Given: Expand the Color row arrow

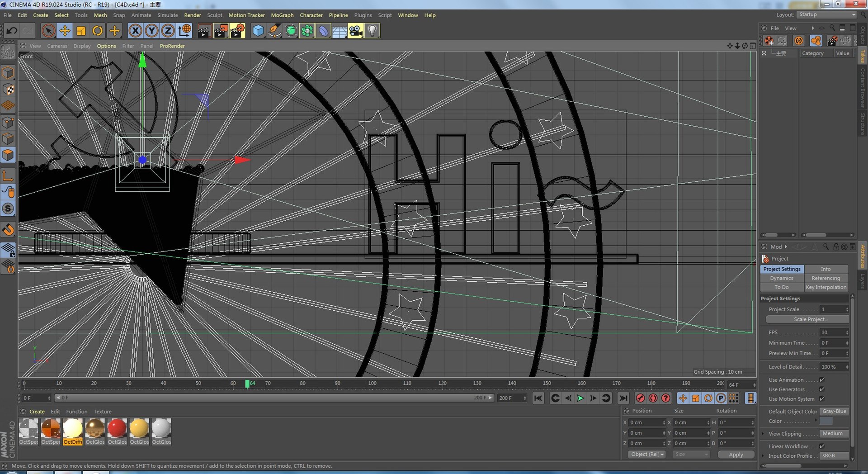Looking at the screenshot, I should pyautogui.click(x=816, y=421).
